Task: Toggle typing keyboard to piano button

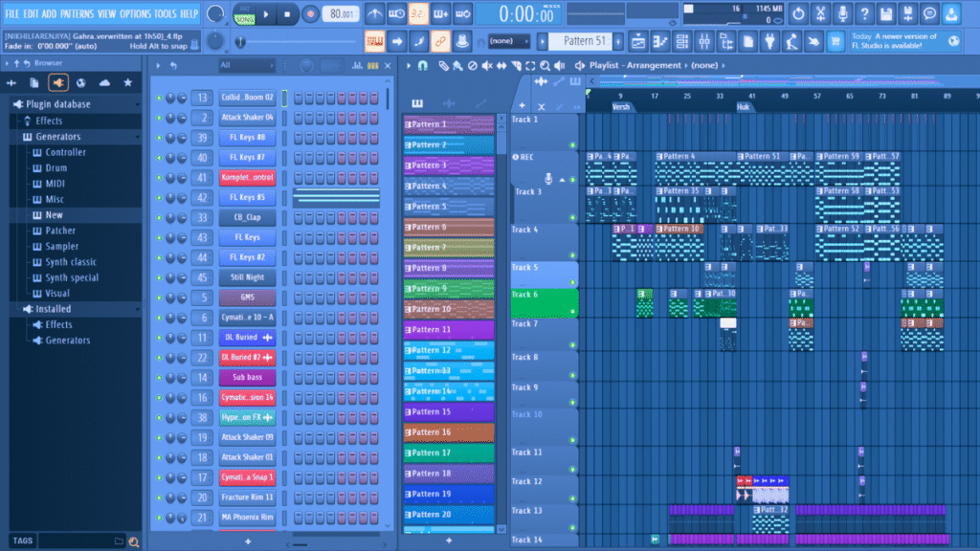Action: 374,42
